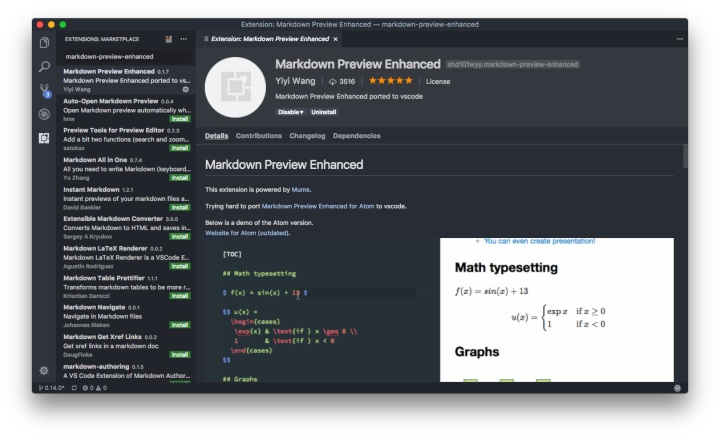Open the Search view in activity bar
This screenshot has height=439, width=720.
(44, 67)
